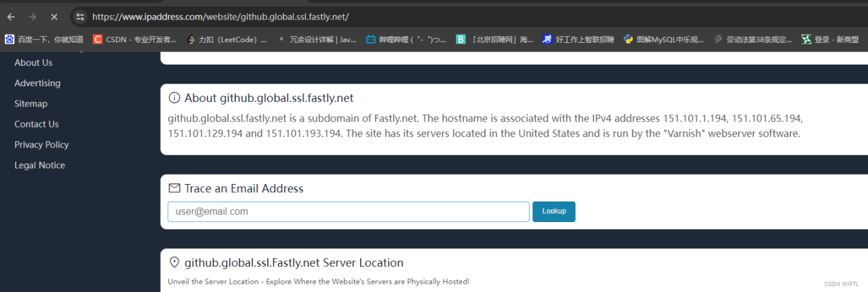The width and height of the screenshot is (868, 292).
Task: Open the Zhilian recruitment bookmark
Action: [578, 39]
